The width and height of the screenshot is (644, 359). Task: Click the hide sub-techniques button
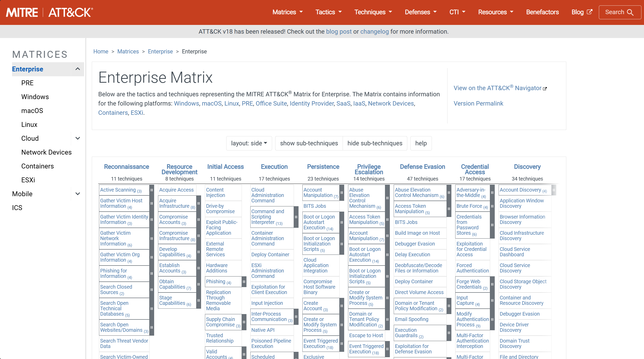click(x=375, y=143)
